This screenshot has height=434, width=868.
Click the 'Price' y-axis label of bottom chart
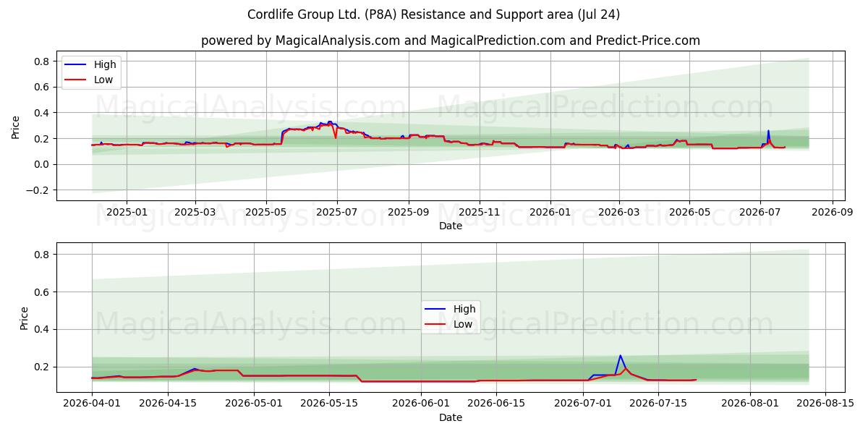click(x=25, y=318)
